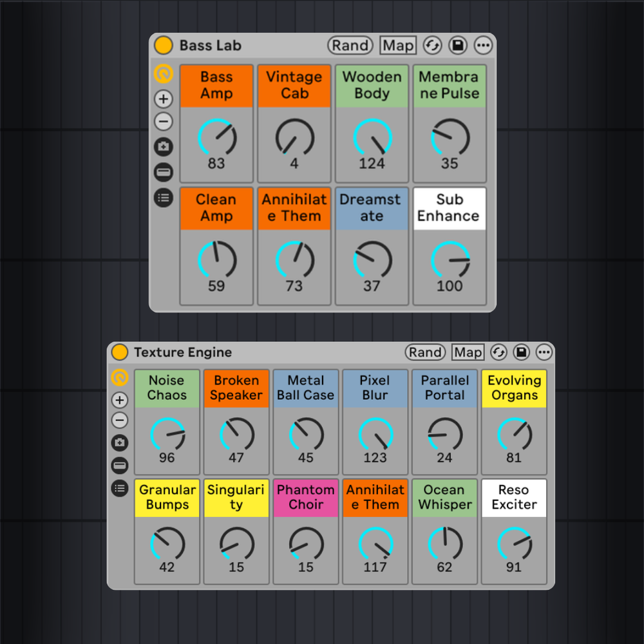Screen dimensions: 644x644
Task: Select the Phantom Choir macro label
Action: point(306,497)
